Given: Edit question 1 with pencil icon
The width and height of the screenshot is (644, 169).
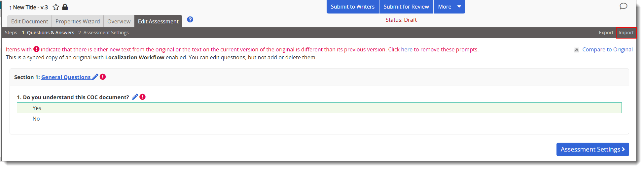Looking at the screenshot, I should (135, 97).
